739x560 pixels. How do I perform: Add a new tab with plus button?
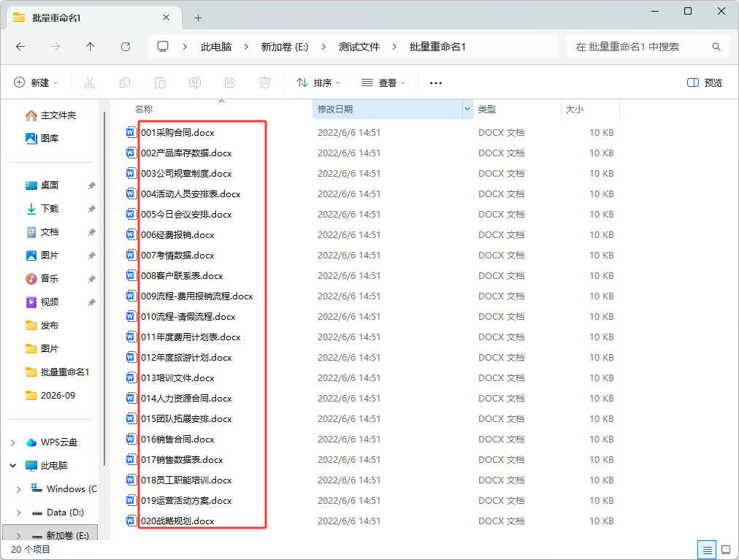(199, 18)
